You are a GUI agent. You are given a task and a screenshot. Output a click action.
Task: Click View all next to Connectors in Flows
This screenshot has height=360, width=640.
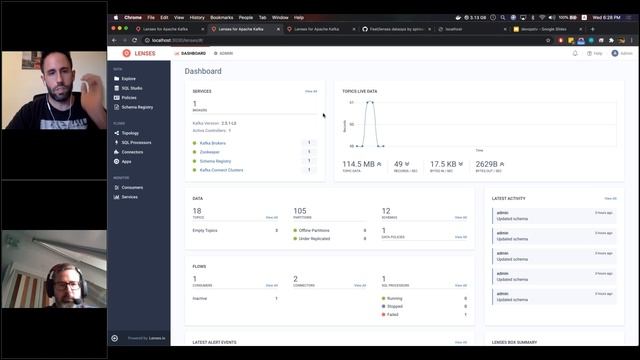(360, 285)
